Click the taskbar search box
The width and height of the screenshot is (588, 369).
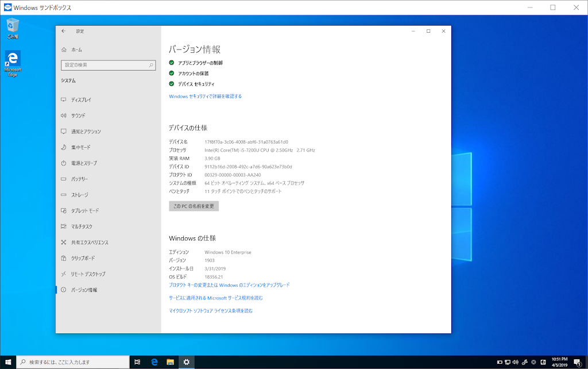coord(73,362)
